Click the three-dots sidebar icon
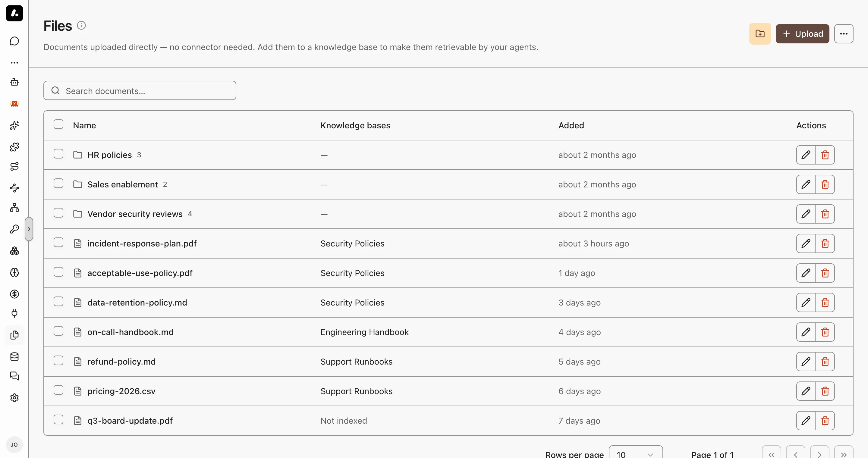This screenshot has width=868, height=458. 14,63
